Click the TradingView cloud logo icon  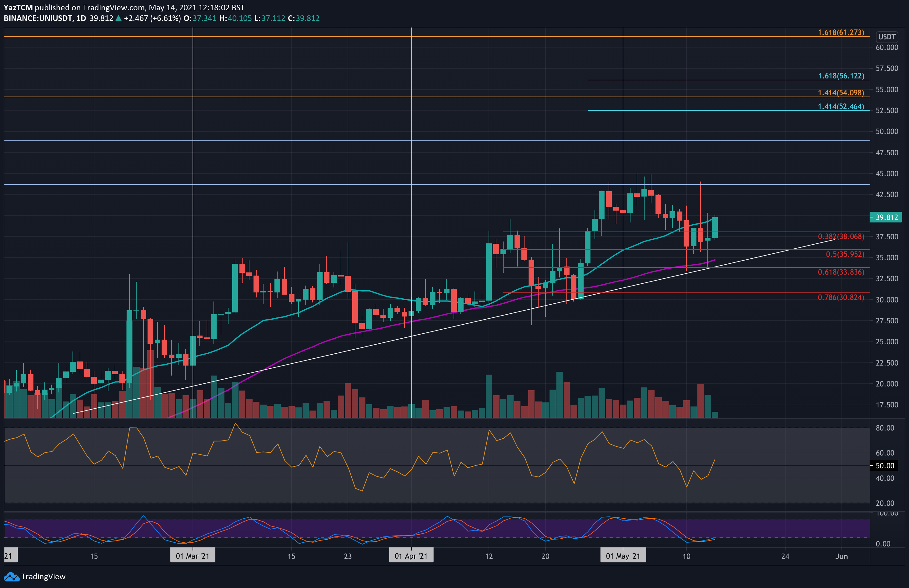[x=12, y=576]
